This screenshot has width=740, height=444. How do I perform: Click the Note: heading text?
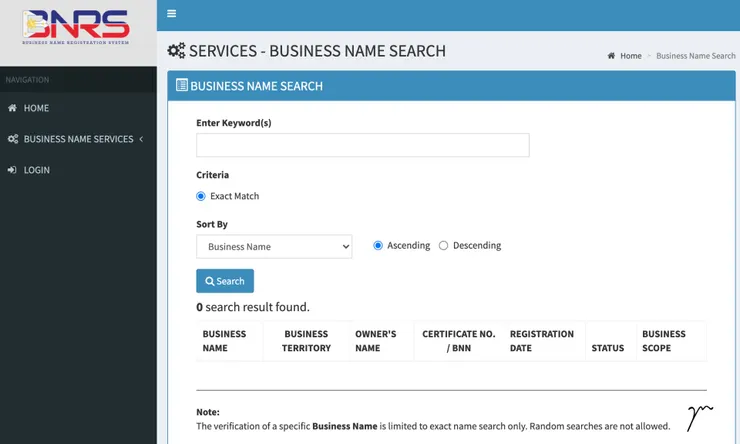(208, 412)
